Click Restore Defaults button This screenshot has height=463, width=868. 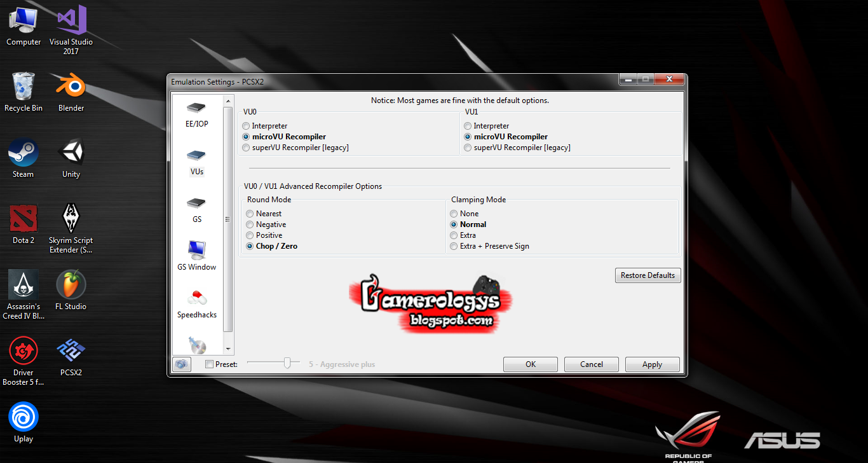tap(648, 275)
